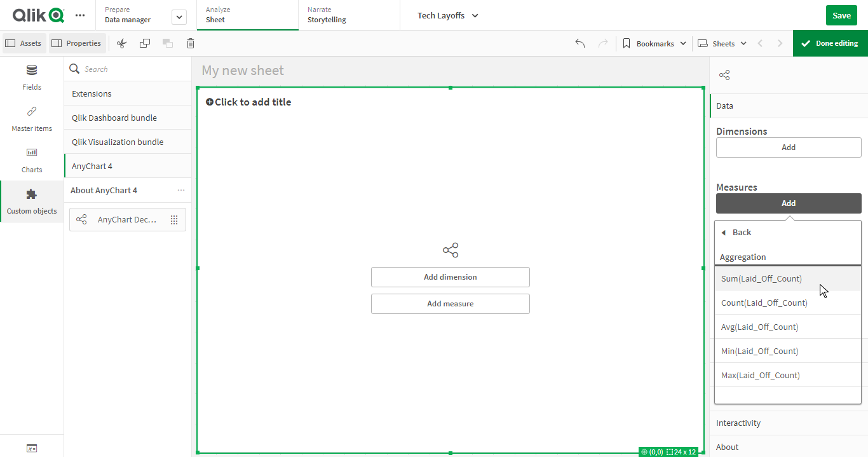Open the Sheets dropdown

coord(721,43)
